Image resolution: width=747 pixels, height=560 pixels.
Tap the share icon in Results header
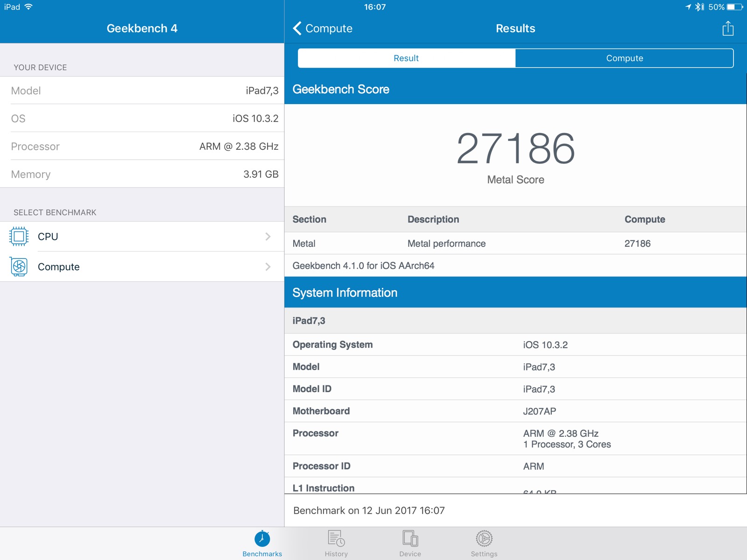click(x=728, y=28)
